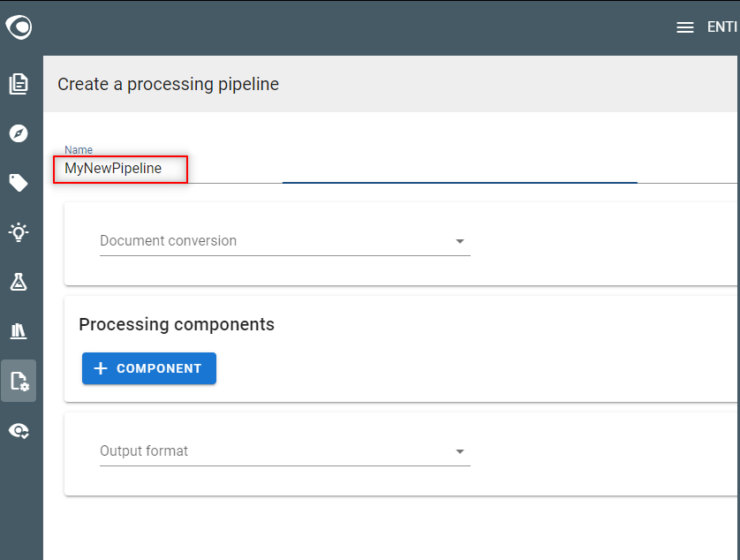Click the eye logo in top-left corner
The height and width of the screenshot is (560, 740).
click(x=19, y=26)
